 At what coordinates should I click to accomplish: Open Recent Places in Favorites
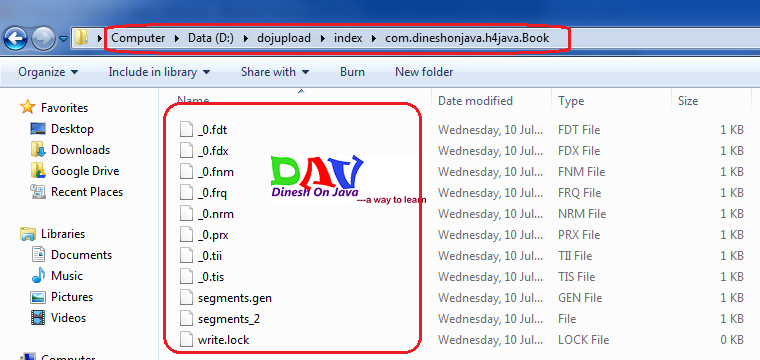point(87,192)
